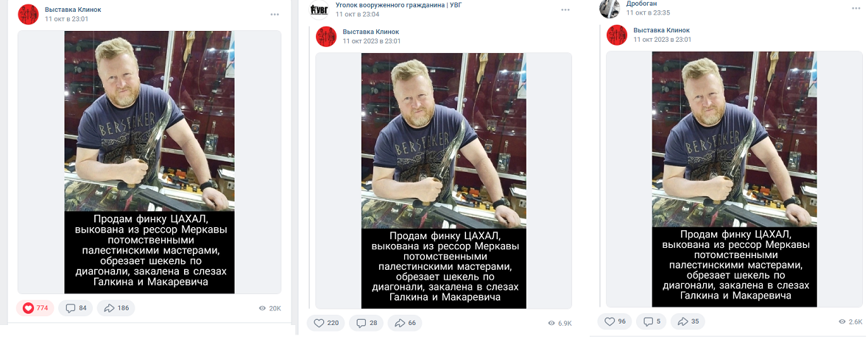Image resolution: width=868 pixels, height=339 pixels.
Task: Expand three-dot menu on first Выставка Клинок post
Action: click(x=275, y=14)
